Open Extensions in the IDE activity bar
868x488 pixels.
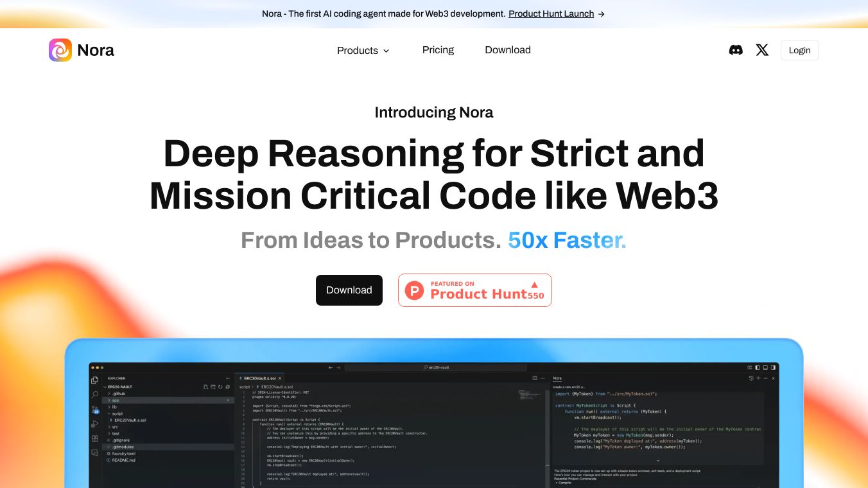pyautogui.click(x=95, y=439)
